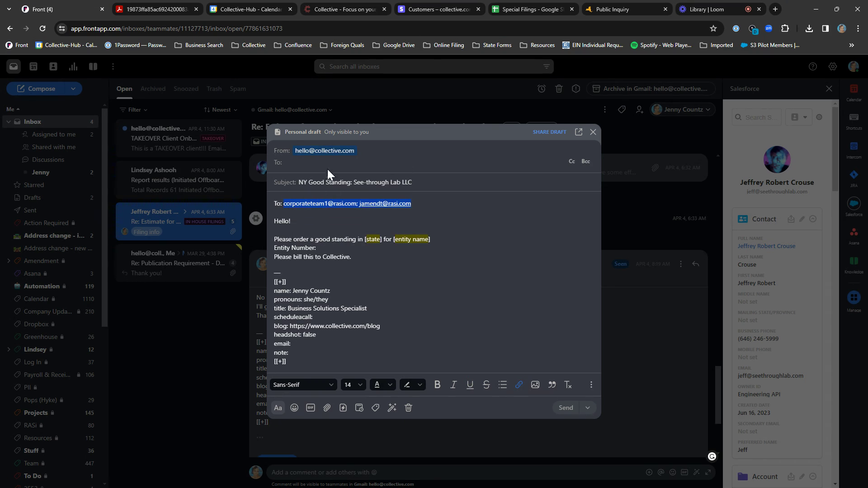Pop out the draft into new window
This screenshot has height=488, width=868.
(579, 132)
